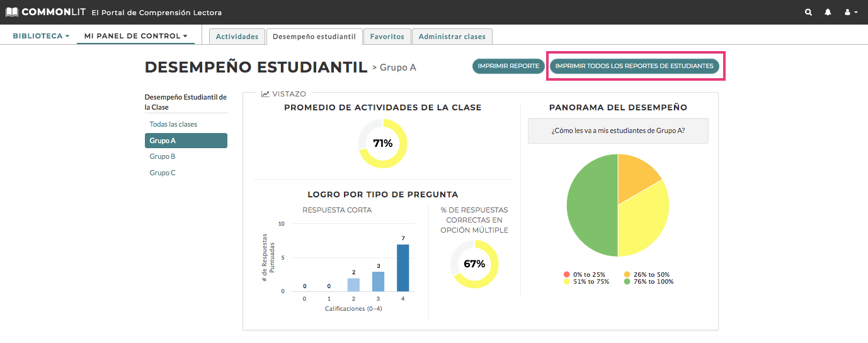
Task: Click the 71% class average donut
Action: [383, 143]
